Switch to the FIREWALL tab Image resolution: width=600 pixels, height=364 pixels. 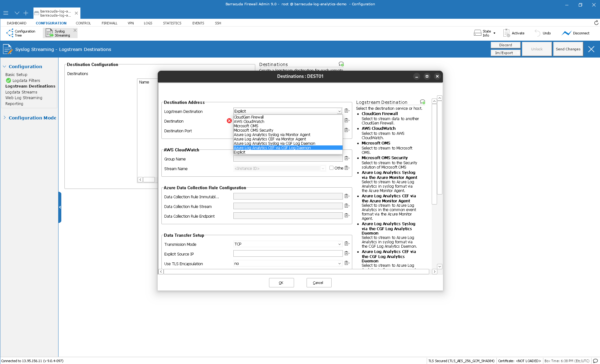[109, 23]
